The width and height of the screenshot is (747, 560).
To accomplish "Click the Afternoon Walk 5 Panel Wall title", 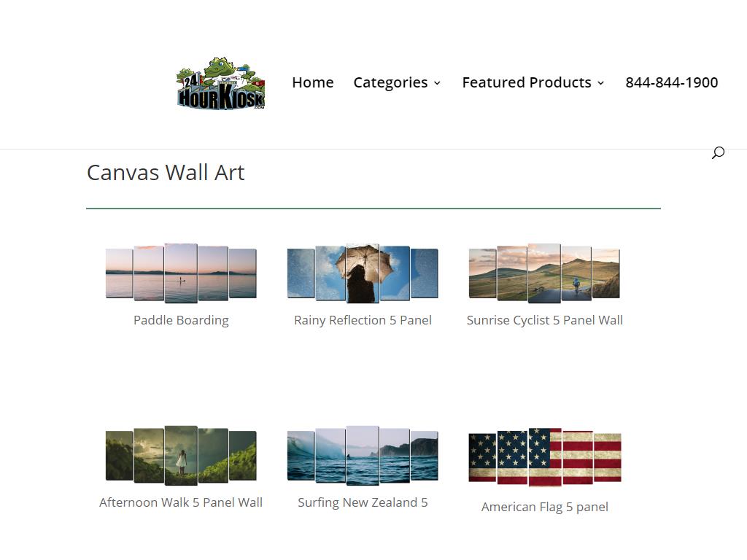I will click(x=181, y=503).
